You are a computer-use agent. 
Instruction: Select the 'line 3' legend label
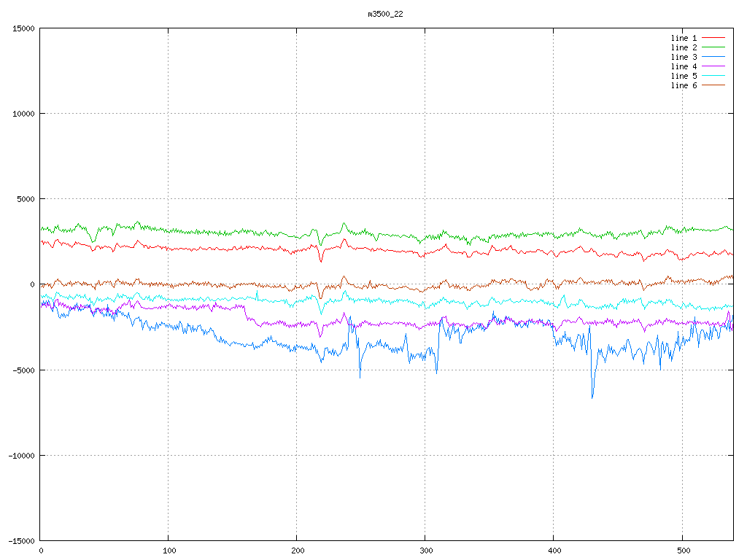coord(684,57)
